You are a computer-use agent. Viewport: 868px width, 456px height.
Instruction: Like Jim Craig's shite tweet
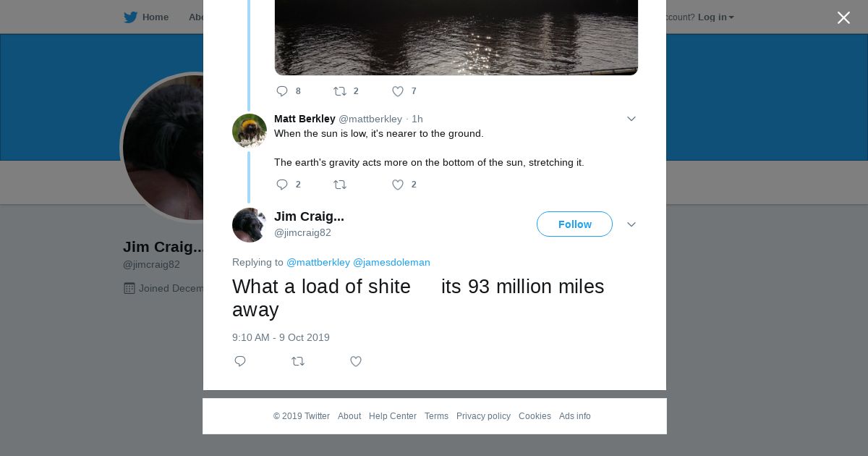(356, 361)
